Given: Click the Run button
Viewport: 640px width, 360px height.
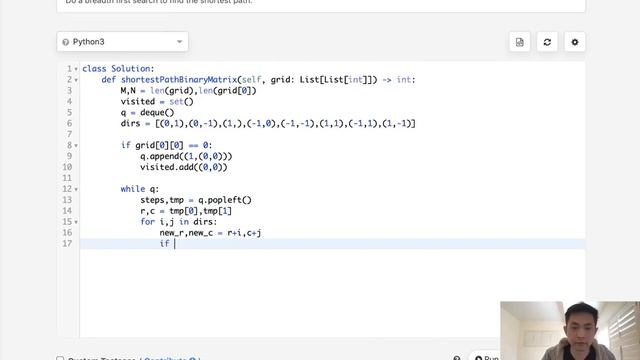Looking at the screenshot, I should point(488,357).
